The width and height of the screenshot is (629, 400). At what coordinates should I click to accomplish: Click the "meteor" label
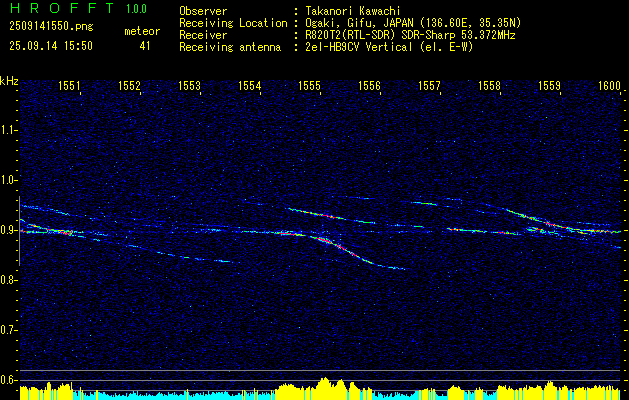[142, 31]
